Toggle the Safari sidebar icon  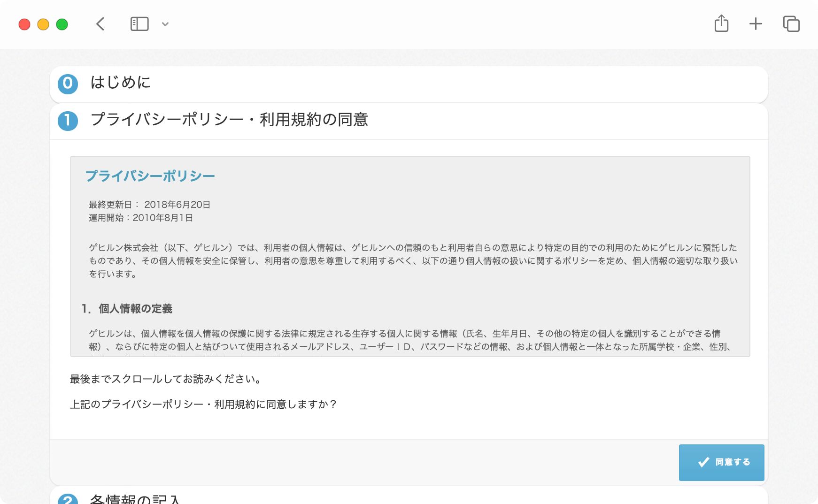coord(139,23)
